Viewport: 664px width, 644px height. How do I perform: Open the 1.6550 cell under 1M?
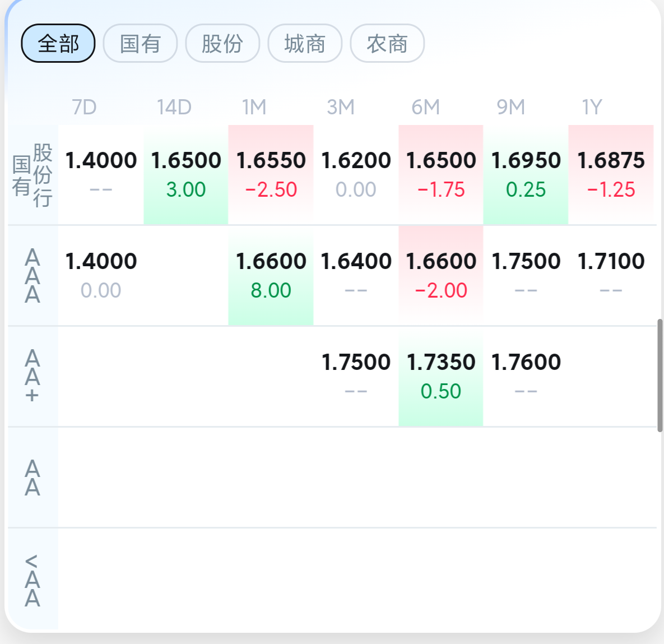[271, 174]
